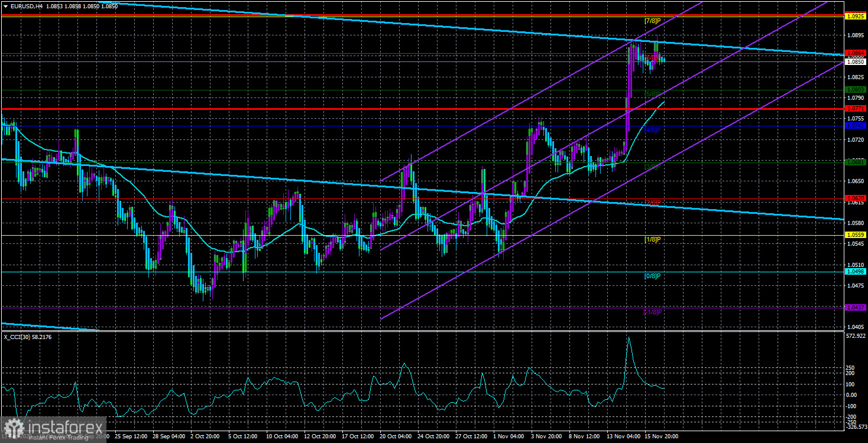The width and height of the screenshot is (868, 443).
Task: Click the [7/8]P Murray level label
Action: coord(652,21)
